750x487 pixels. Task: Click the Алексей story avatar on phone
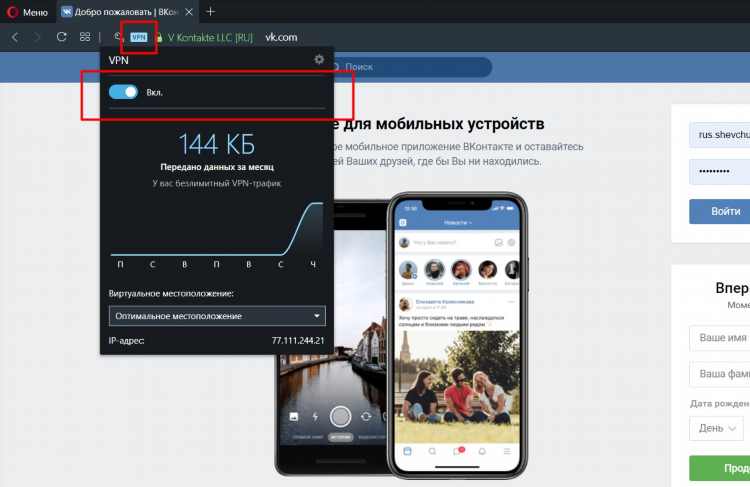click(434, 270)
